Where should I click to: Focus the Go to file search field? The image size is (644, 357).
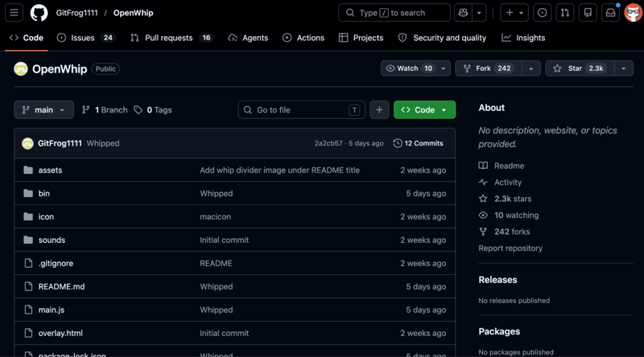click(x=301, y=109)
